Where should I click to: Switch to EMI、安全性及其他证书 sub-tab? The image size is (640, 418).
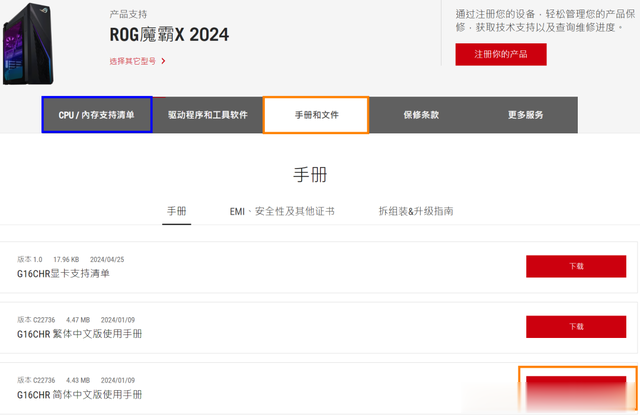click(282, 211)
